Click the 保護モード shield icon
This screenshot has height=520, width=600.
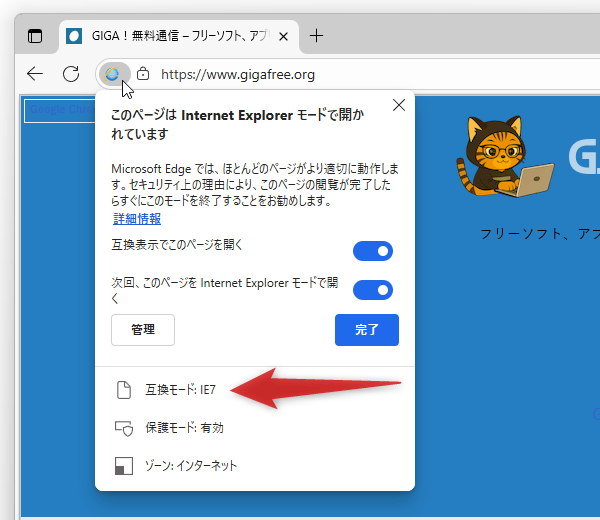(124, 428)
